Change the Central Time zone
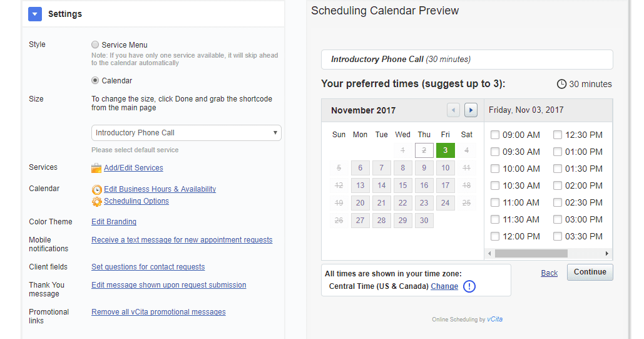Image resolution: width=644 pixels, height=339 pixels. 444,286
